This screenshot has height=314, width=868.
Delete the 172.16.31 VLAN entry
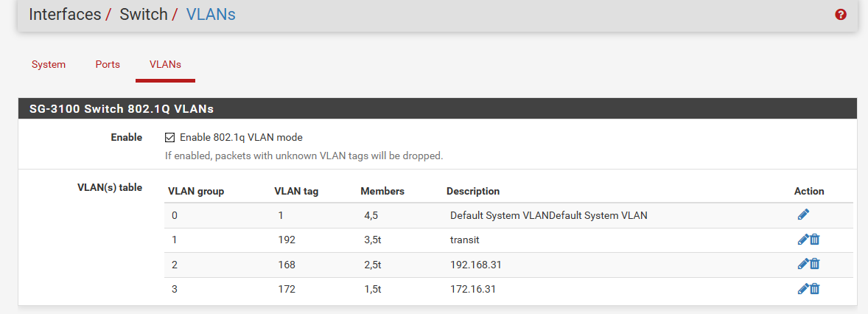(815, 289)
